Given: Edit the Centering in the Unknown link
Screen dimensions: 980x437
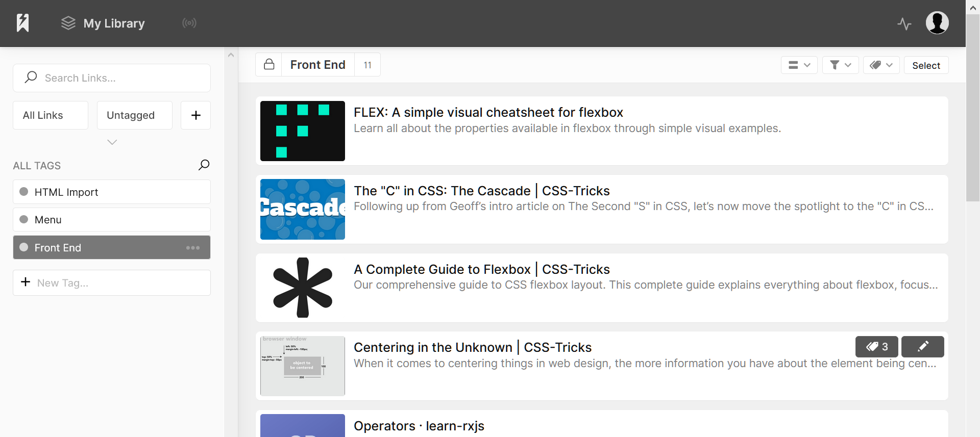Looking at the screenshot, I should point(922,347).
